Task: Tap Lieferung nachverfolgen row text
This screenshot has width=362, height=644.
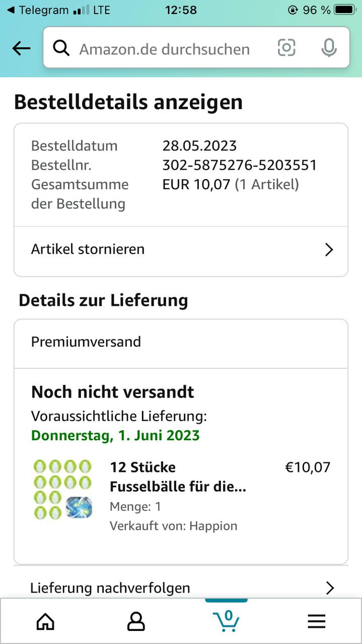Action: [x=110, y=588]
